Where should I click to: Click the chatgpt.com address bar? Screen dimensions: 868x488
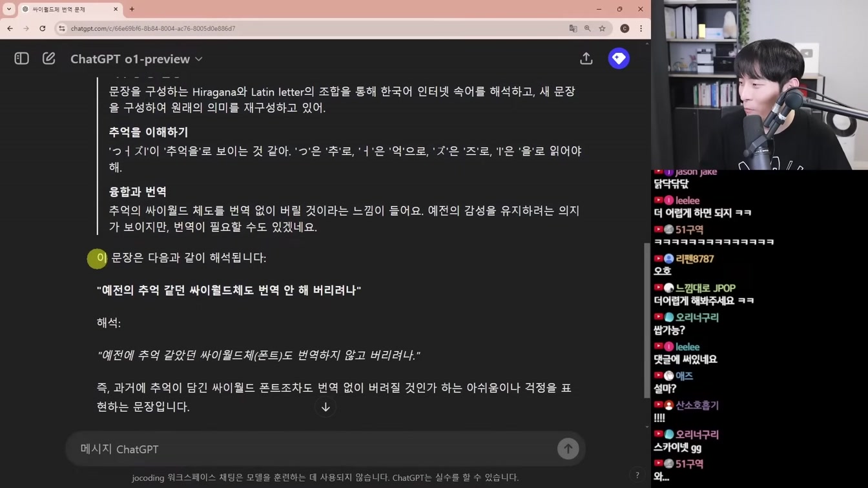click(x=310, y=28)
